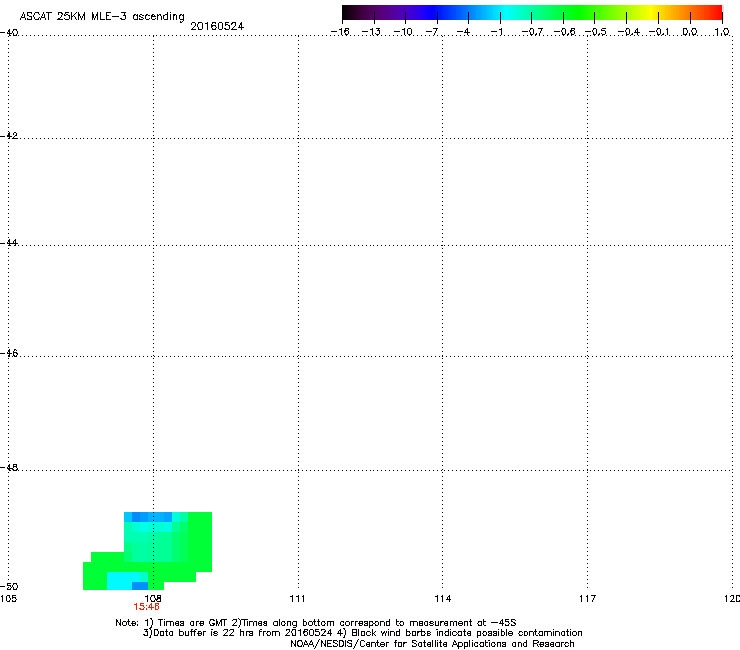Click the colorbar tick label 1.0
740x650 pixels.
coord(722,32)
